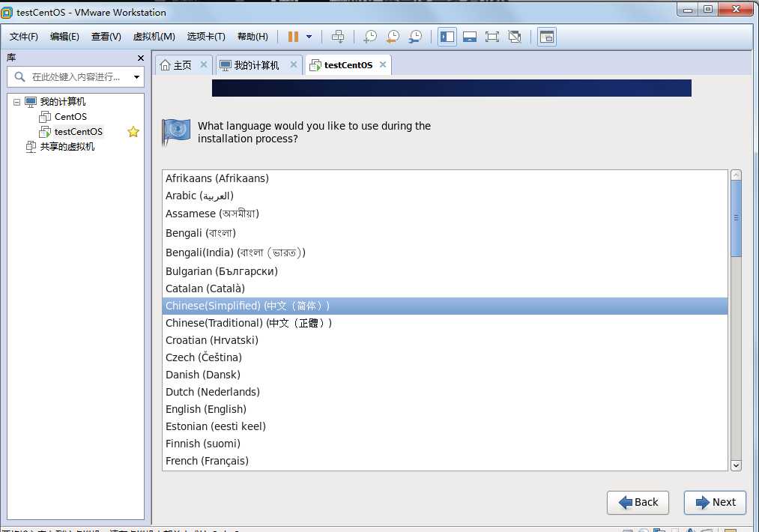
Task: Select the Bengali (বাংলা) row, not Bengali(India)
Action: pos(445,233)
